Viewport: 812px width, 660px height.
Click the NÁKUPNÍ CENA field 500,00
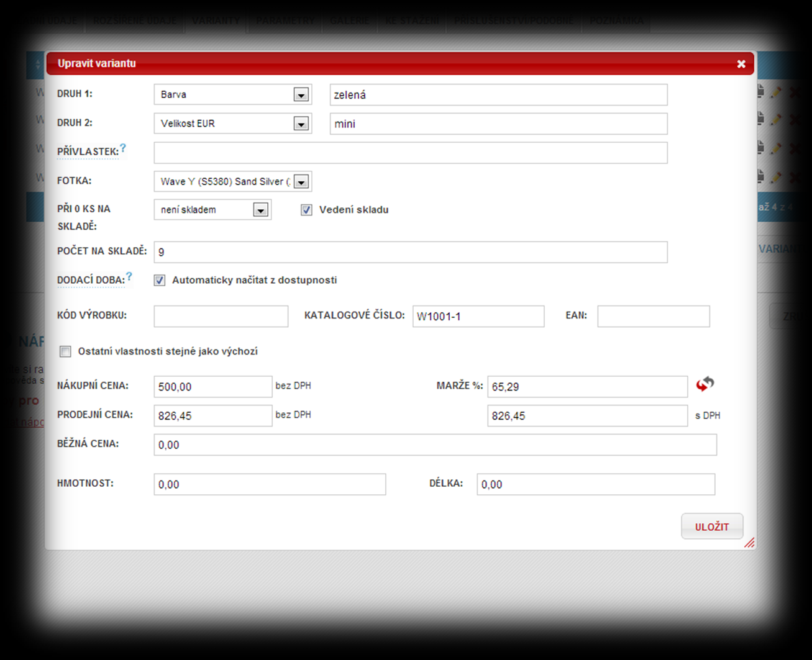pyautogui.click(x=213, y=387)
